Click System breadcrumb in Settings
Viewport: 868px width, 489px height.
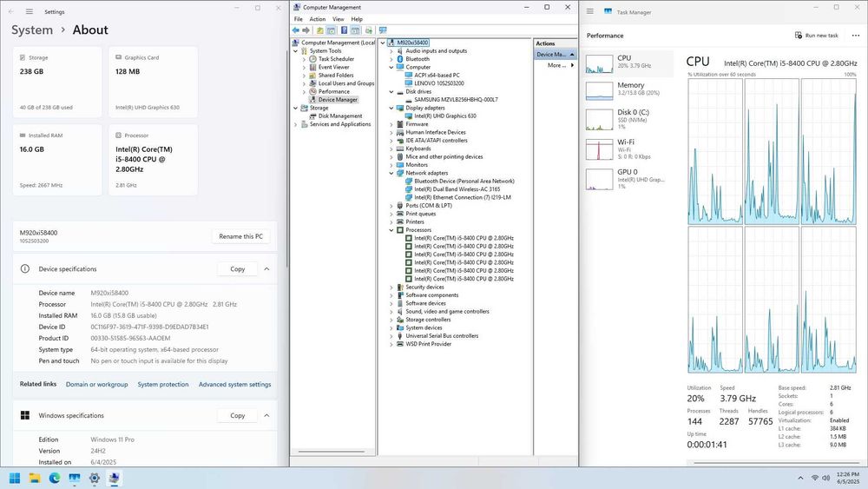(32, 30)
